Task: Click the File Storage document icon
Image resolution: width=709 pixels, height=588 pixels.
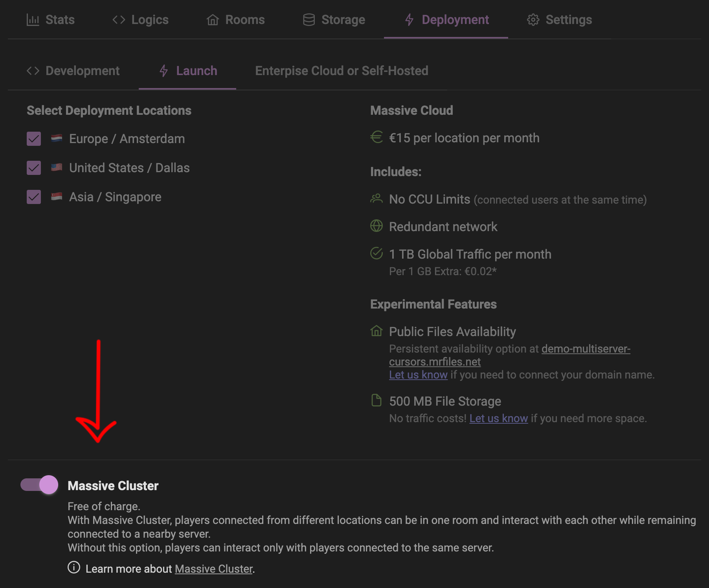Action: click(377, 400)
